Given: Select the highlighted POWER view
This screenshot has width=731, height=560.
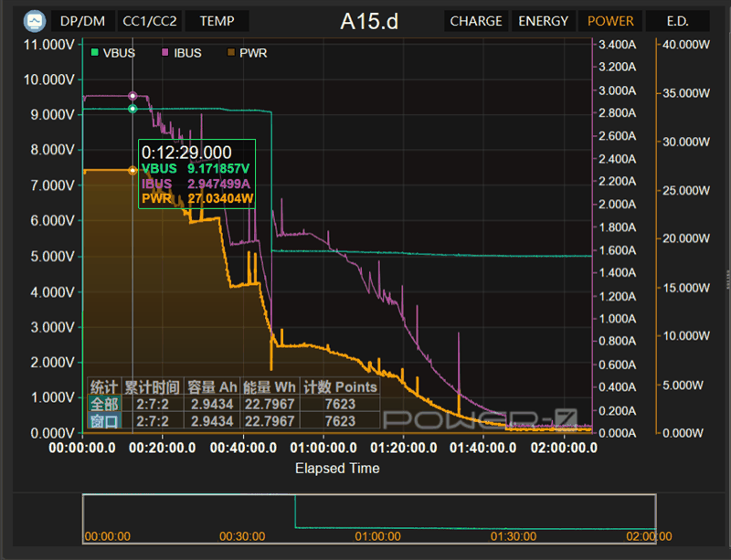Looking at the screenshot, I should (x=610, y=21).
